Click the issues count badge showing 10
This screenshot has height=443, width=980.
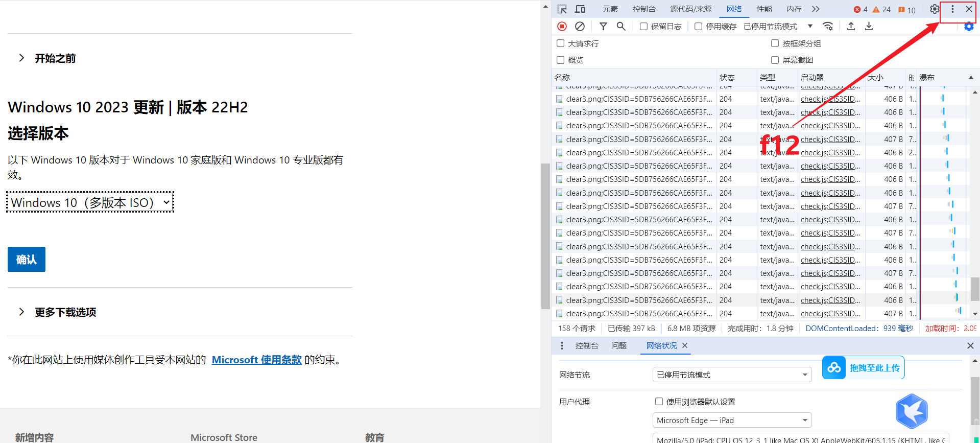point(907,10)
